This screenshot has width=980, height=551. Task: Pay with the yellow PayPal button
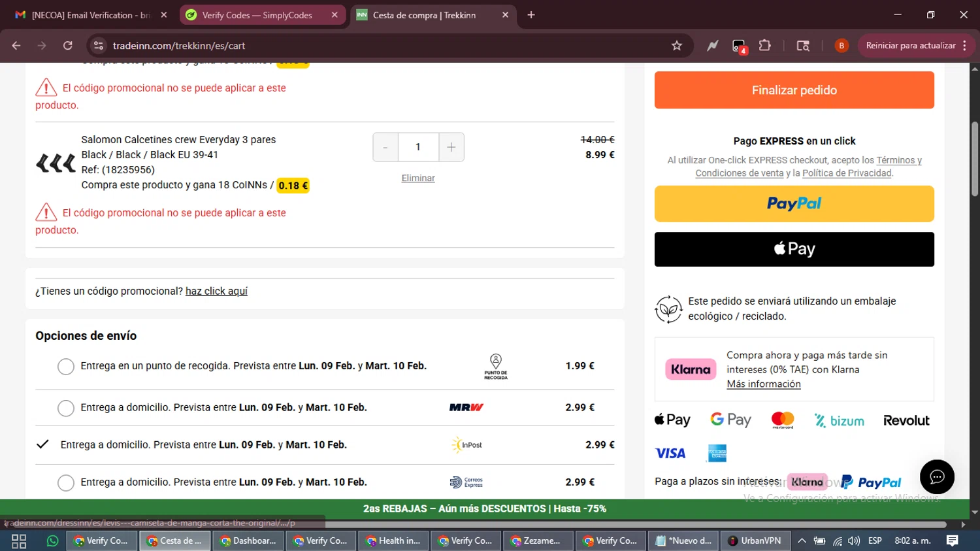[794, 204]
